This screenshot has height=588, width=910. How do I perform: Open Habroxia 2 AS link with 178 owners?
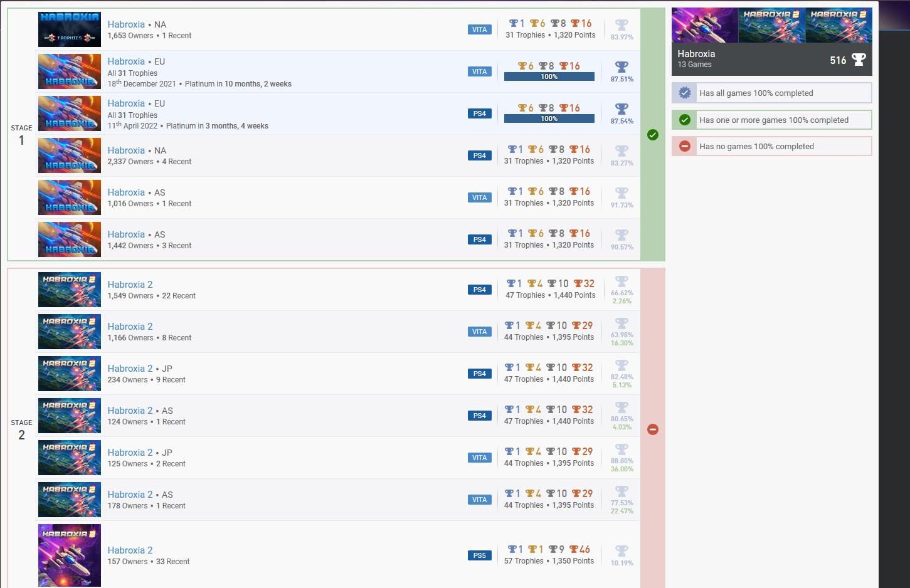pyautogui.click(x=130, y=495)
